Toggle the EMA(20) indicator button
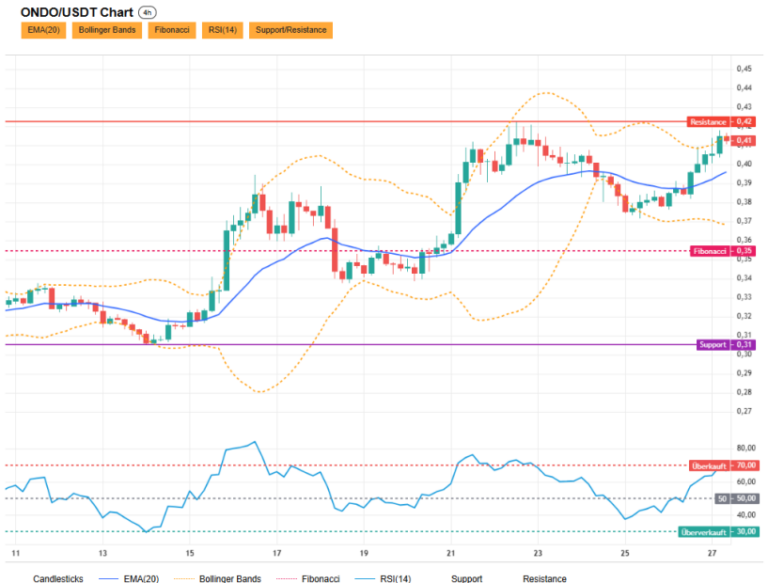This screenshot has height=583, width=768. tap(44, 30)
